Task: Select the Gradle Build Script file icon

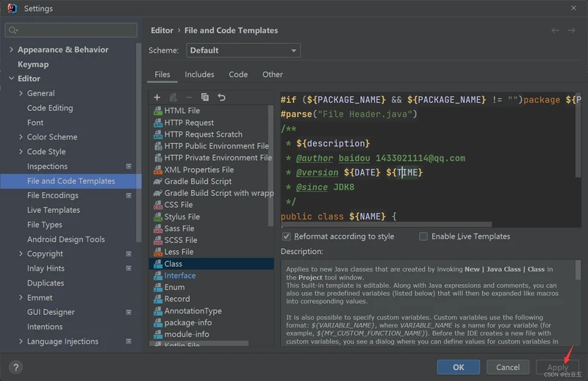Action: click(157, 181)
